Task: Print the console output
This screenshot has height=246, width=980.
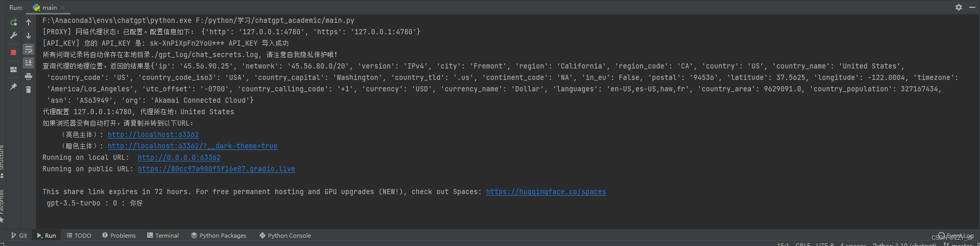Action: [x=29, y=76]
